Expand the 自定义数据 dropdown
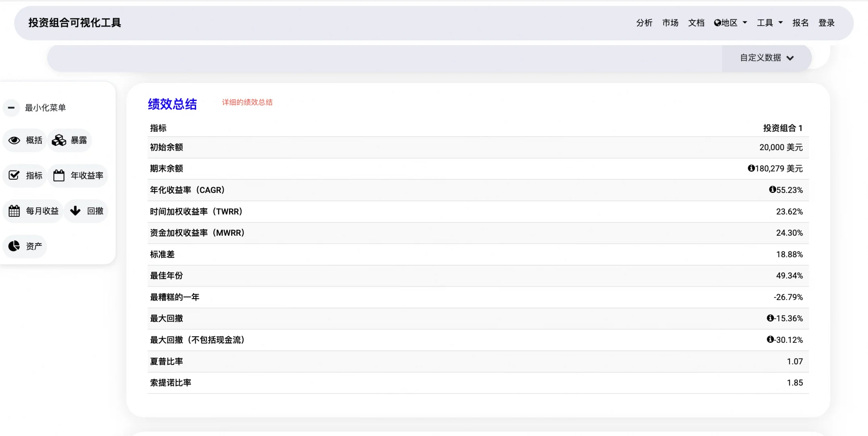868x436 pixels. point(767,58)
